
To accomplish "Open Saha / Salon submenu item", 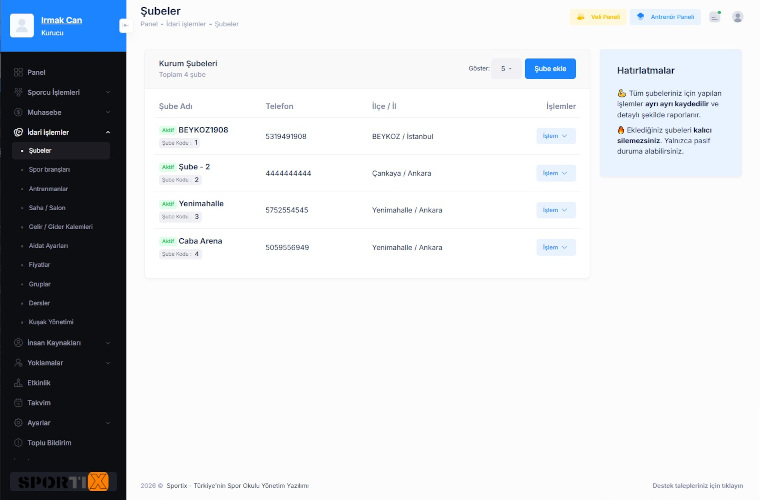I will (47, 207).
